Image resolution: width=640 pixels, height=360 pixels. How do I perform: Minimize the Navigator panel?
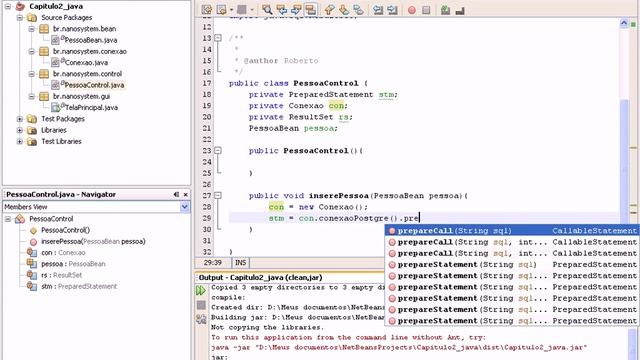(x=176, y=195)
